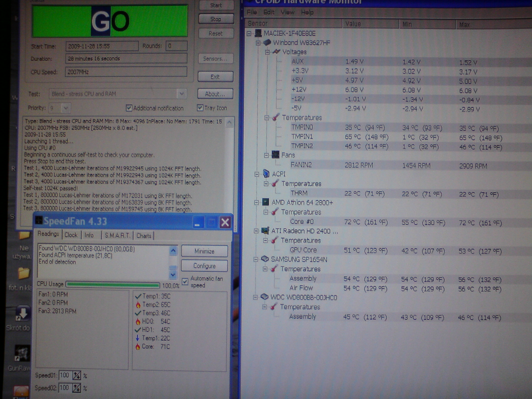The width and height of the screenshot is (532, 399).
Task: Click the Fans category icon
Action: click(x=275, y=155)
